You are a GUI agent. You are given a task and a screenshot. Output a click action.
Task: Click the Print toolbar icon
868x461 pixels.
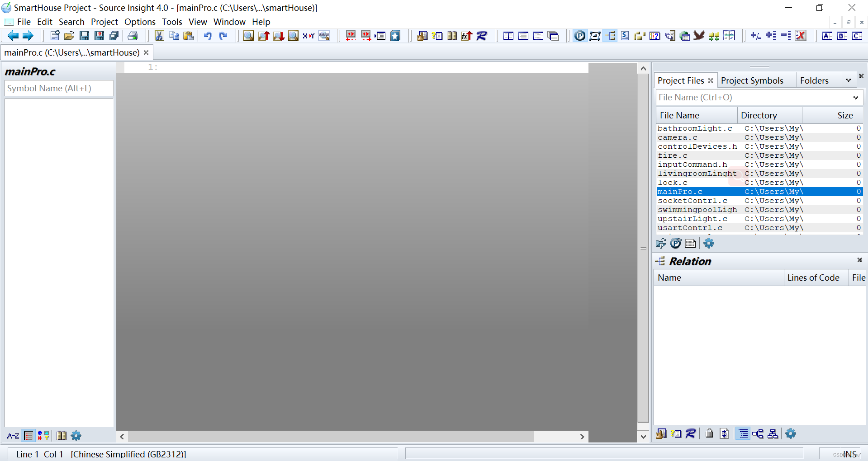coord(133,36)
